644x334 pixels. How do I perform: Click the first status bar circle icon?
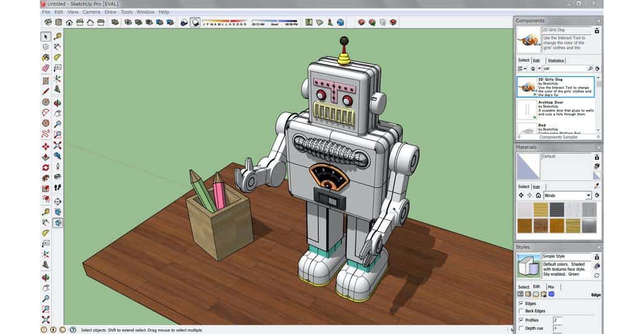(x=44, y=330)
